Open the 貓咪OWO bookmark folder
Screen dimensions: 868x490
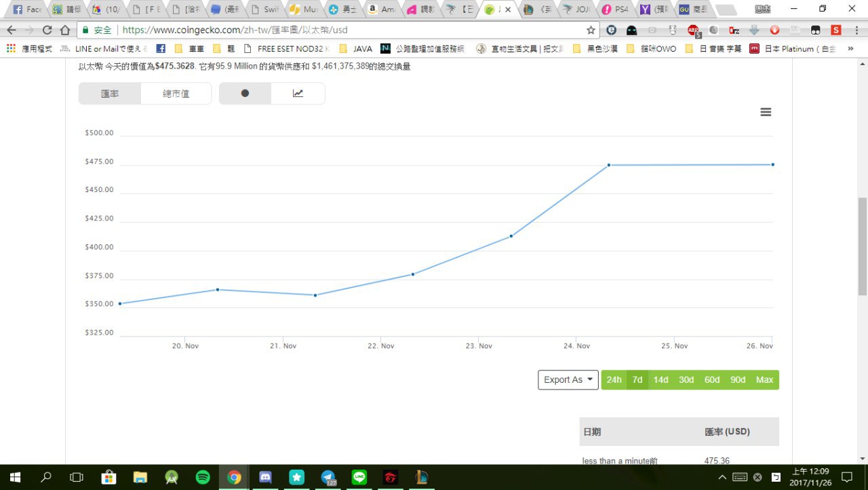pyautogui.click(x=651, y=49)
